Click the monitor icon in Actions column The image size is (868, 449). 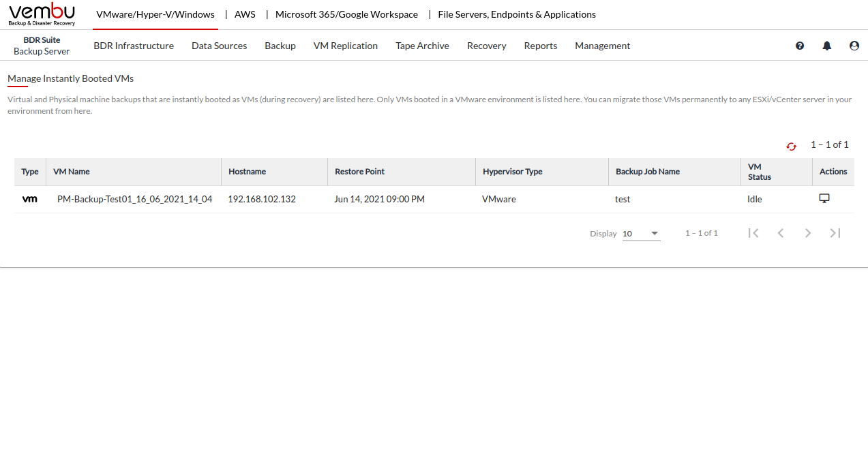tap(824, 198)
